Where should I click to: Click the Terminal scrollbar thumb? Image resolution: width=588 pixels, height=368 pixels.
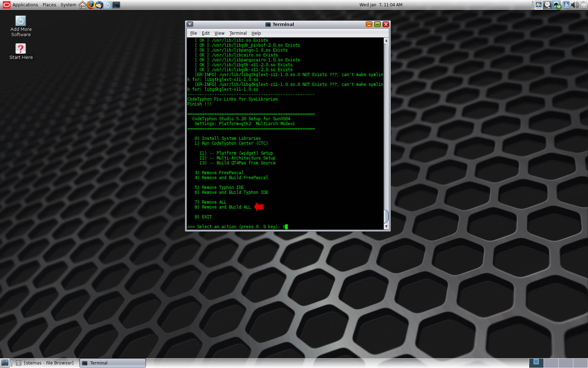386,216
